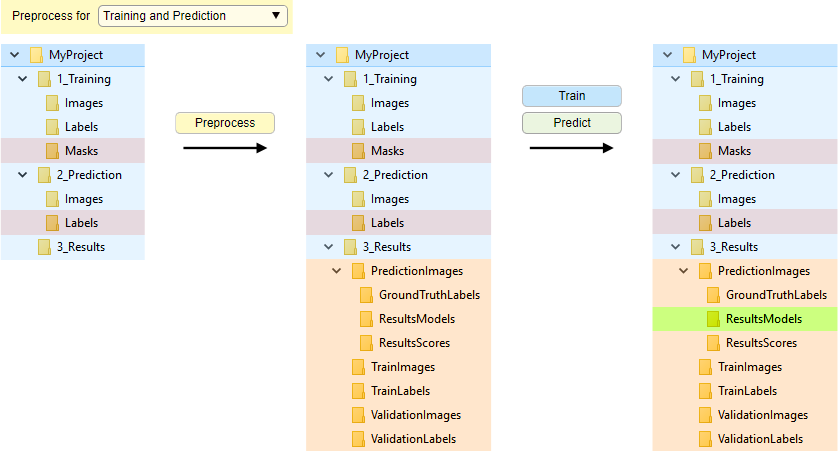The width and height of the screenshot is (838, 451).
Task: Select ResultsModels label in the middle tree
Action: (x=416, y=319)
